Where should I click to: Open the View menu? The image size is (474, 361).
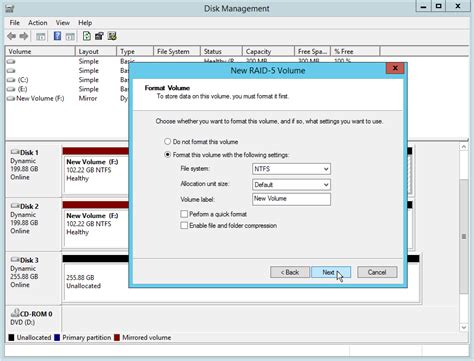point(63,23)
